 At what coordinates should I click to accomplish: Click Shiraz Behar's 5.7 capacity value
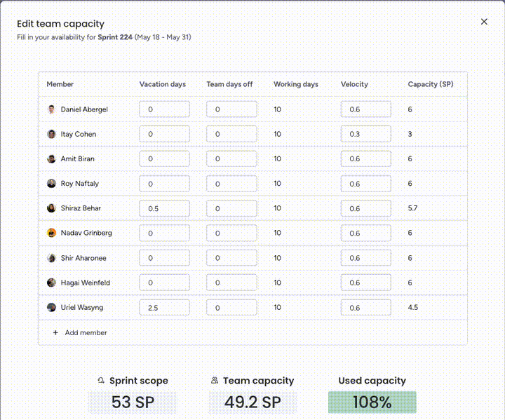412,208
